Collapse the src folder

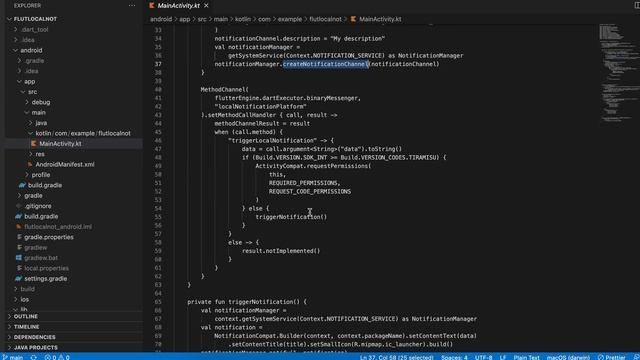coord(32,92)
